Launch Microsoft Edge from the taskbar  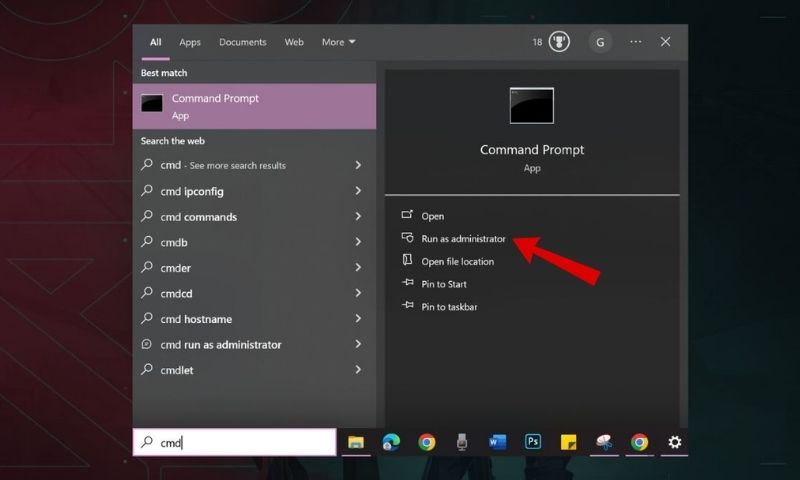click(391, 442)
